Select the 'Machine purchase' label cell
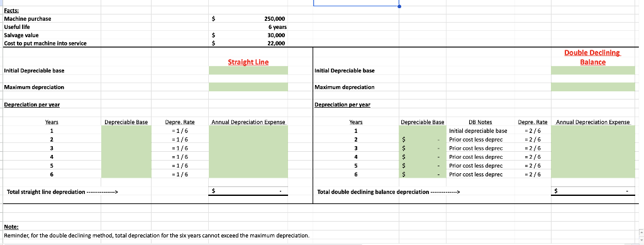Viewport: 644px width, 245px height. [x=28, y=19]
